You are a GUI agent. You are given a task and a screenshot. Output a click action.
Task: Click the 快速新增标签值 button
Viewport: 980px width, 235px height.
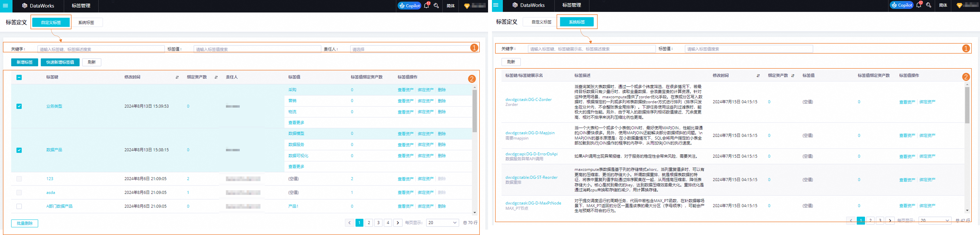(x=60, y=62)
